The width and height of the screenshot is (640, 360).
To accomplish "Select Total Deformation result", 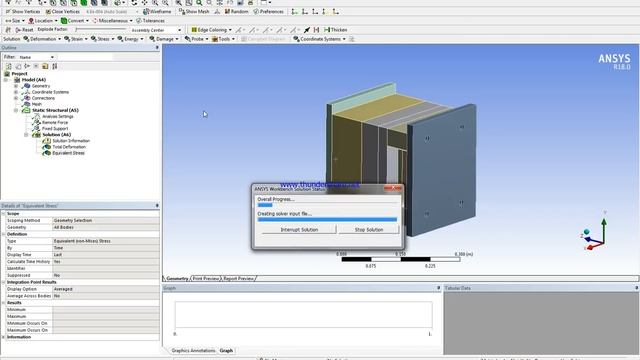I will click(69, 147).
